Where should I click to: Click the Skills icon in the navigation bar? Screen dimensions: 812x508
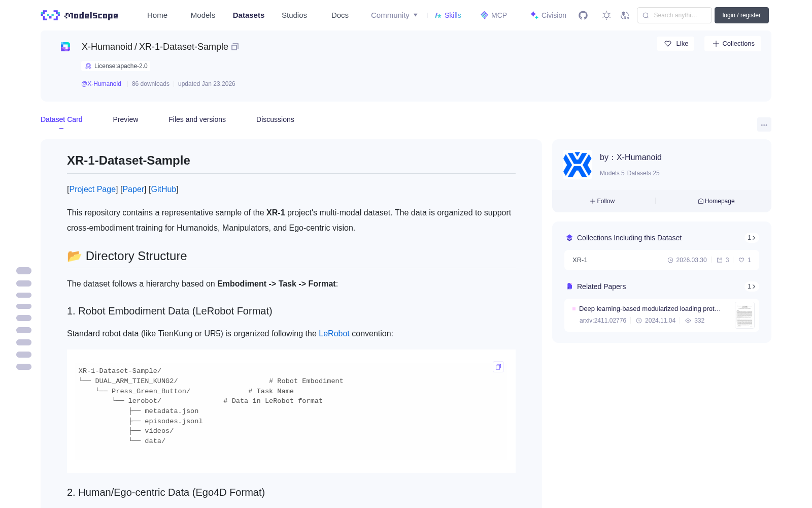438,15
